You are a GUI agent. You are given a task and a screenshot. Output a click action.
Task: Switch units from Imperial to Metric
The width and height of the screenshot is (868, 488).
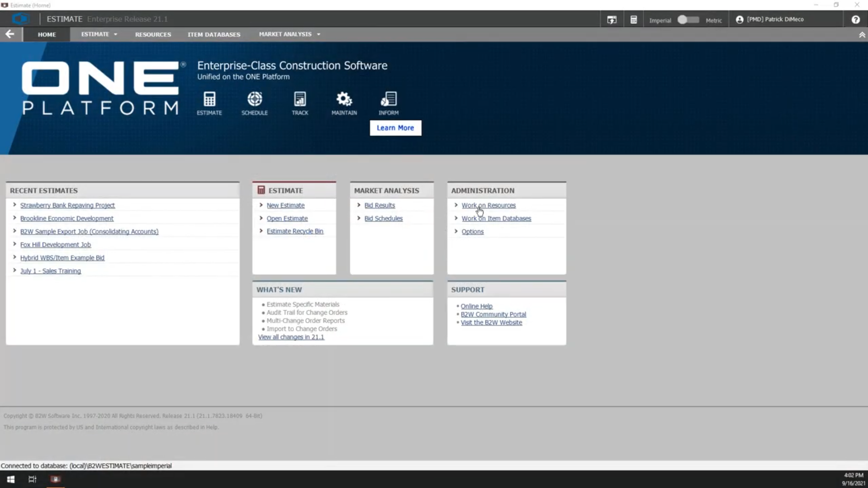pyautogui.click(x=688, y=19)
